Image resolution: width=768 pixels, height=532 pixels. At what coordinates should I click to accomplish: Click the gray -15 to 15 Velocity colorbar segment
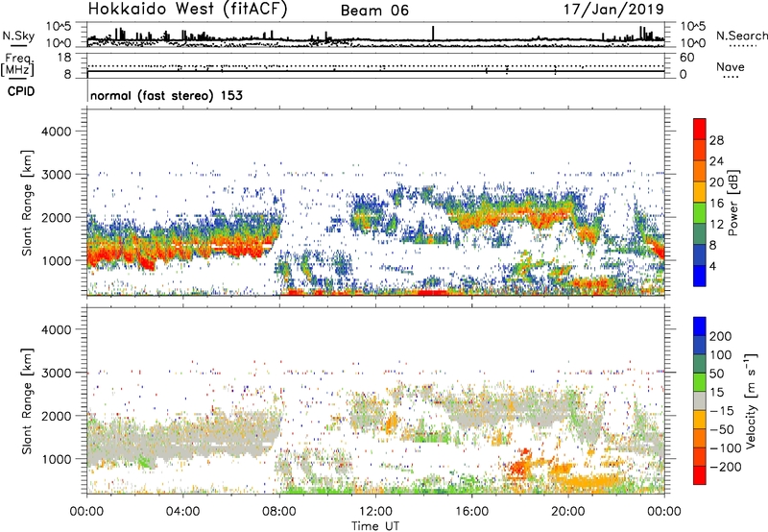pos(700,400)
